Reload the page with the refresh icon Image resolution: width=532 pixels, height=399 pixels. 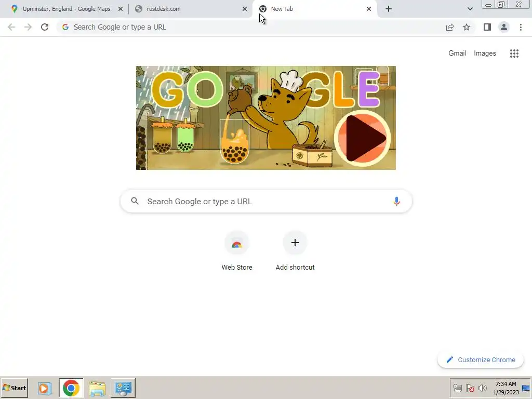(45, 27)
